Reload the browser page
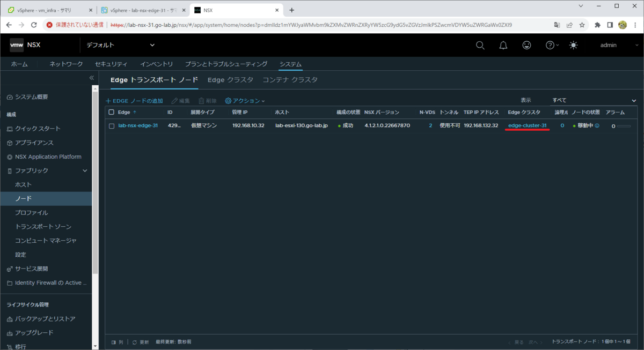The height and width of the screenshot is (350, 644). [x=34, y=25]
